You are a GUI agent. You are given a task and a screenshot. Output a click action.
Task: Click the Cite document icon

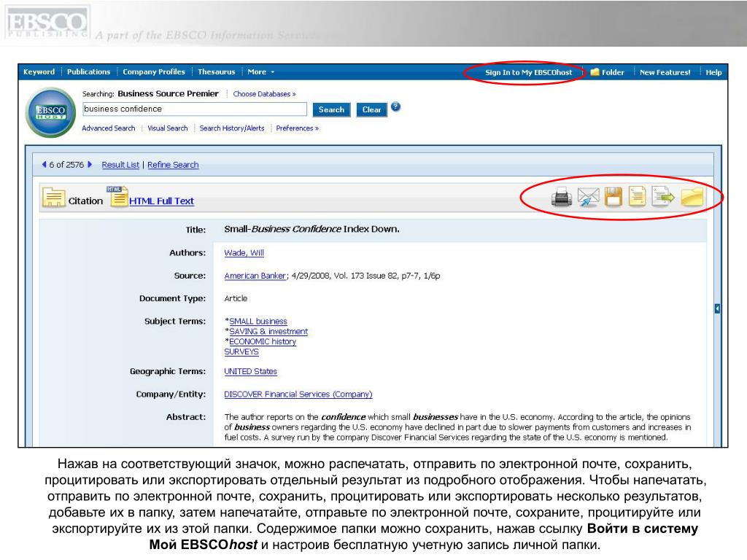point(638,196)
